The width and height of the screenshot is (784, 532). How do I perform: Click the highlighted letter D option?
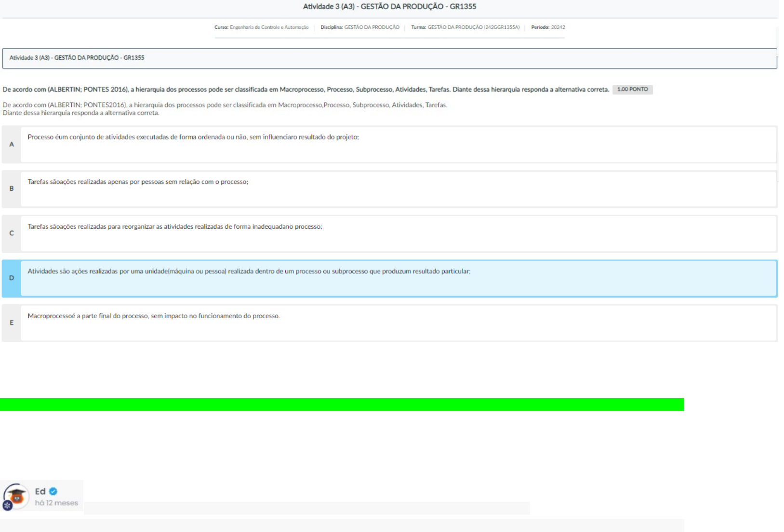(x=12, y=278)
